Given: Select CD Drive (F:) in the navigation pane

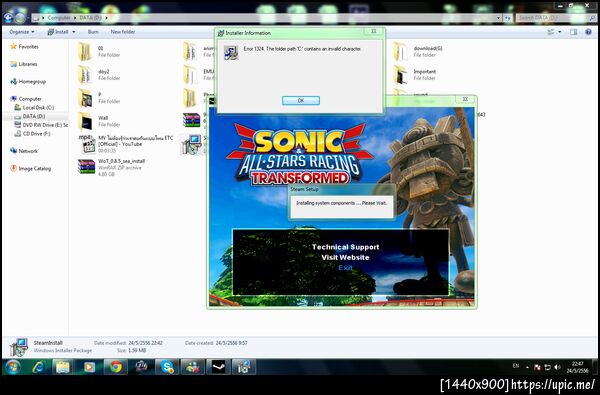Looking at the screenshot, I should click(x=32, y=134).
